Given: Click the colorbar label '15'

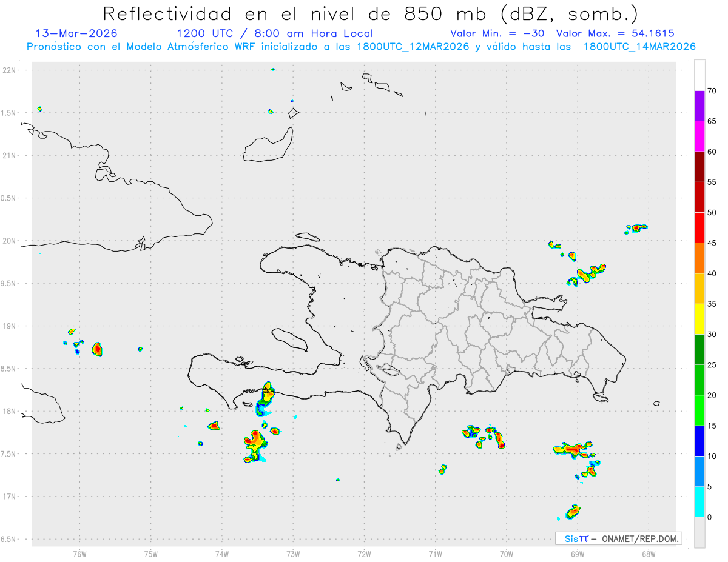Looking at the screenshot, I should 712,426.
